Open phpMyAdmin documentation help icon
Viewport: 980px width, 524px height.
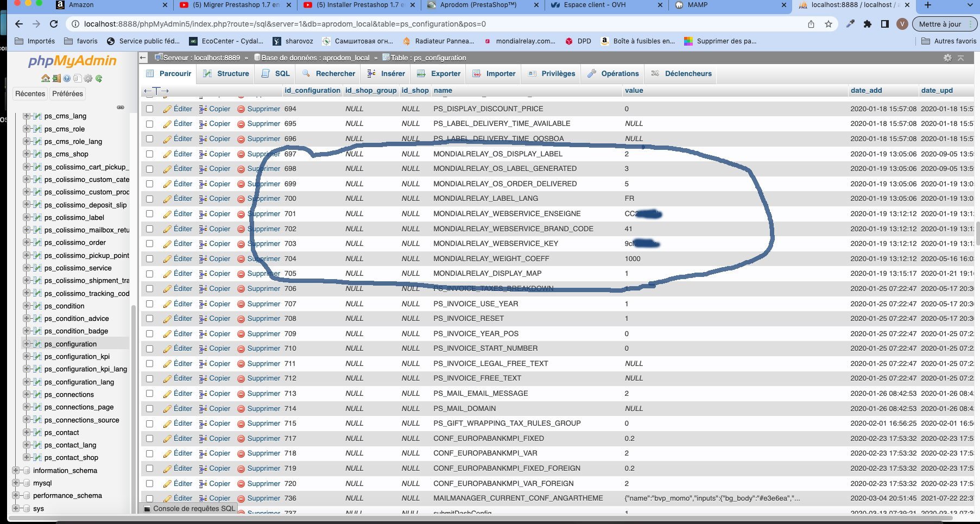pyautogui.click(x=67, y=78)
